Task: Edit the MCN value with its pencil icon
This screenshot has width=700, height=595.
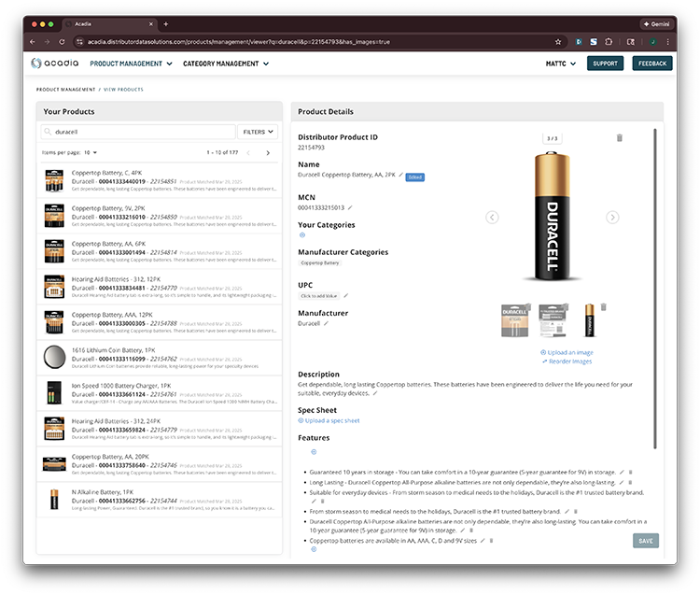Action: click(350, 207)
